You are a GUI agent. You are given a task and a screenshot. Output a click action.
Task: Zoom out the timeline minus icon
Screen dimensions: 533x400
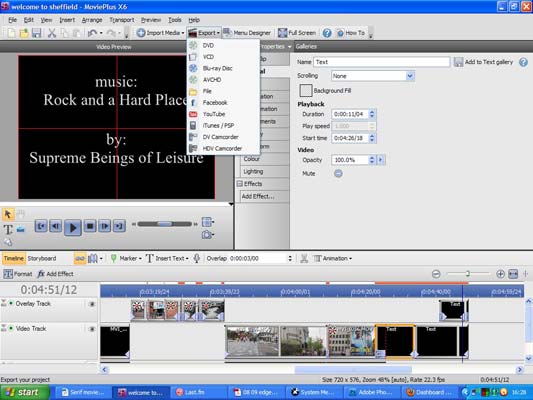pos(436,274)
